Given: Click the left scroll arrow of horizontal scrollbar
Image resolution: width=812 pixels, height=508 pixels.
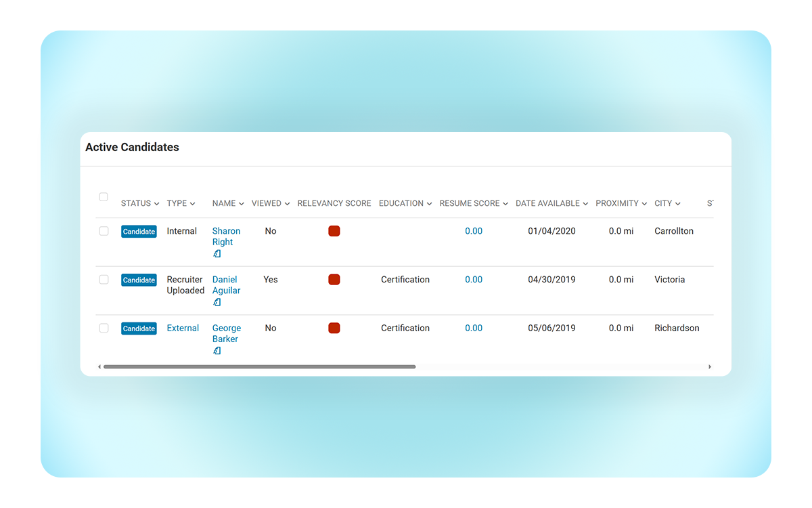Looking at the screenshot, I should pyautogui.click(x=99, y=366).
